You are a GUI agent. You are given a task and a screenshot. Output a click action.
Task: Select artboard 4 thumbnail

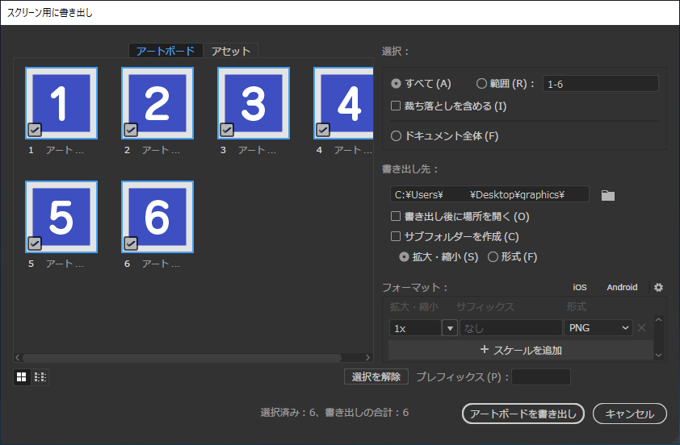tap(343, 103)
